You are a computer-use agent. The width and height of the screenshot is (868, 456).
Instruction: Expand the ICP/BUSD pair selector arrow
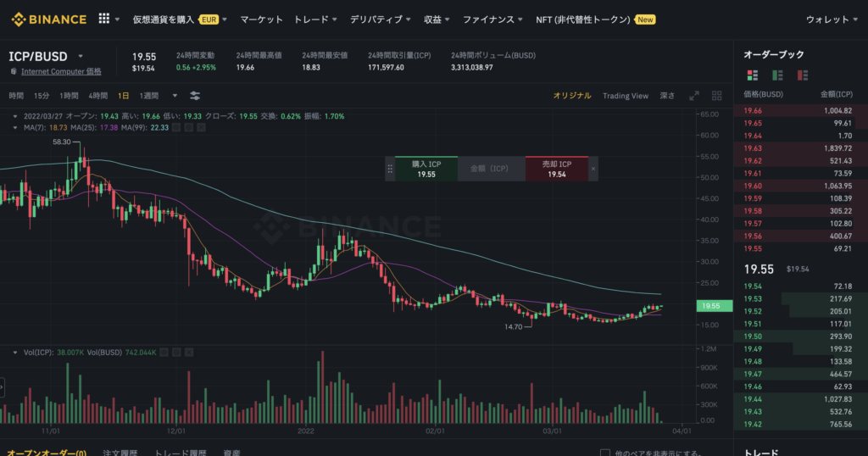(x=81, y=57)
